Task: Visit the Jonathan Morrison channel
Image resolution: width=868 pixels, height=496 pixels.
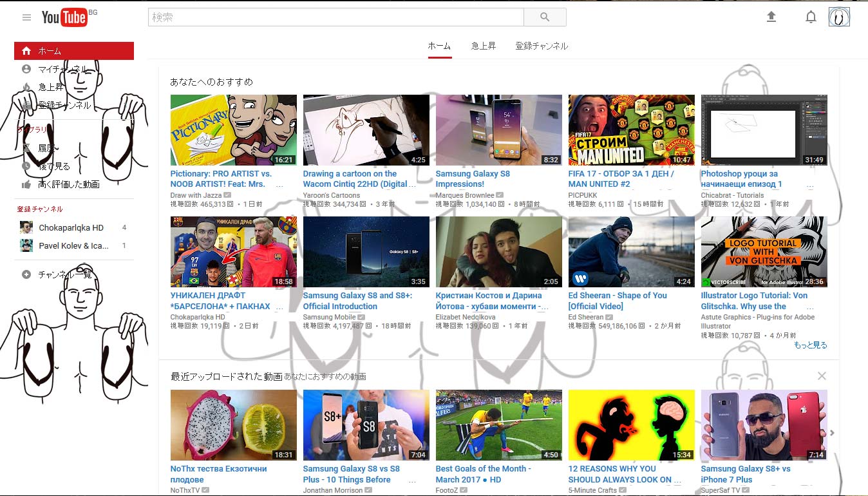Action: coord(332,490)
